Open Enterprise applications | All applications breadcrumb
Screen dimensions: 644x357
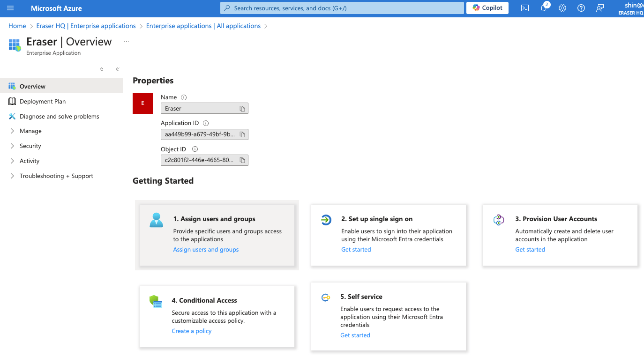pos(203,26)
